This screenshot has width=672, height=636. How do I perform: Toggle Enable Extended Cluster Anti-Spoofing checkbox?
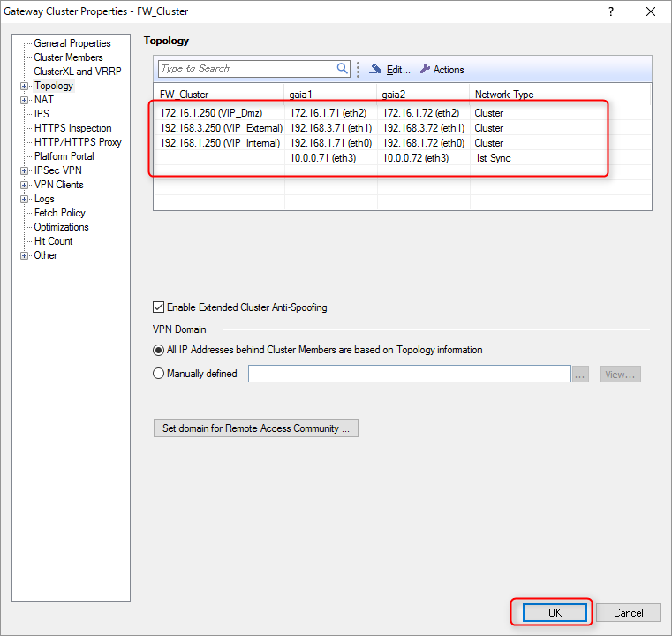[x=158, y=307]
